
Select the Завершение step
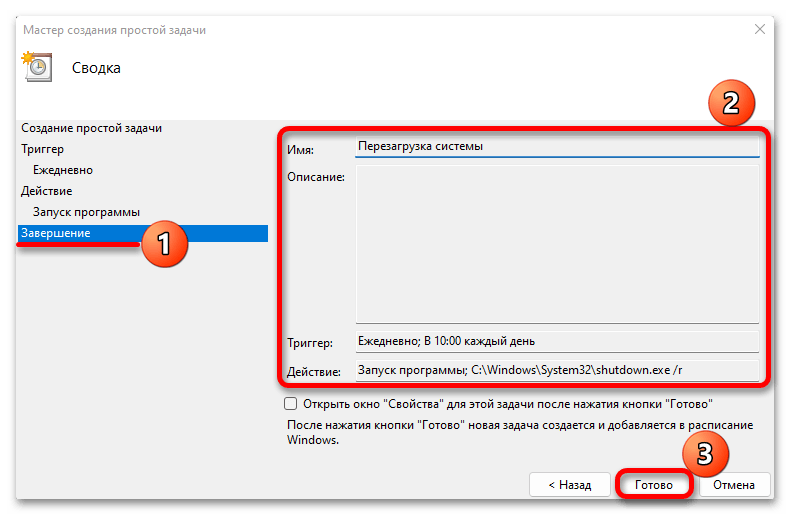coord(143,233)
